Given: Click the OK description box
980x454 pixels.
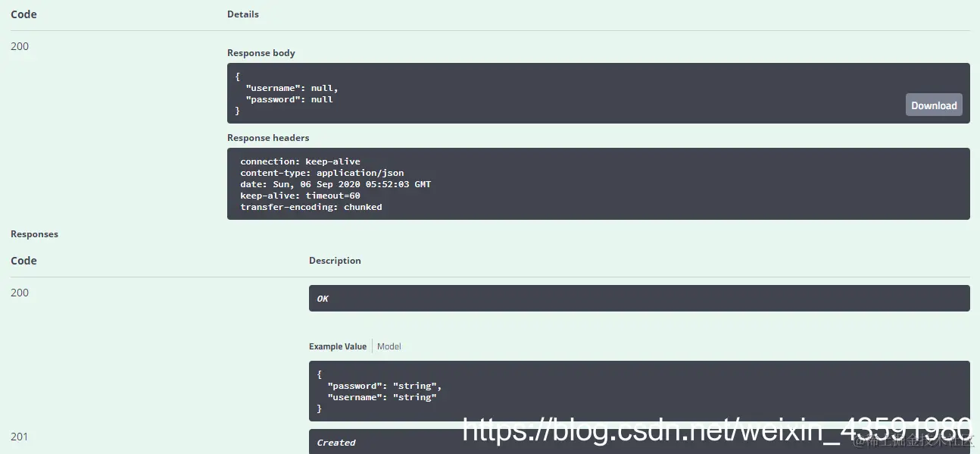Looking at the screenshot, I should pyautogui.click(x=639, y=298).
